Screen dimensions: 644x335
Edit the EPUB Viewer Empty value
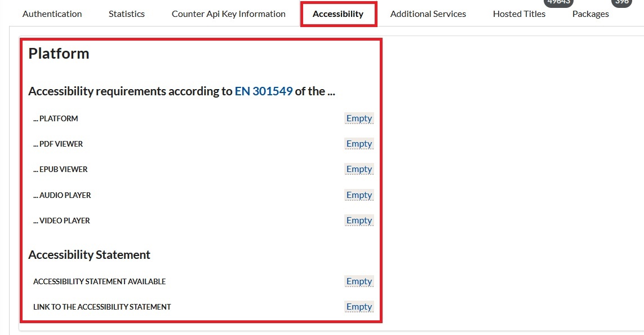[359, 169]
